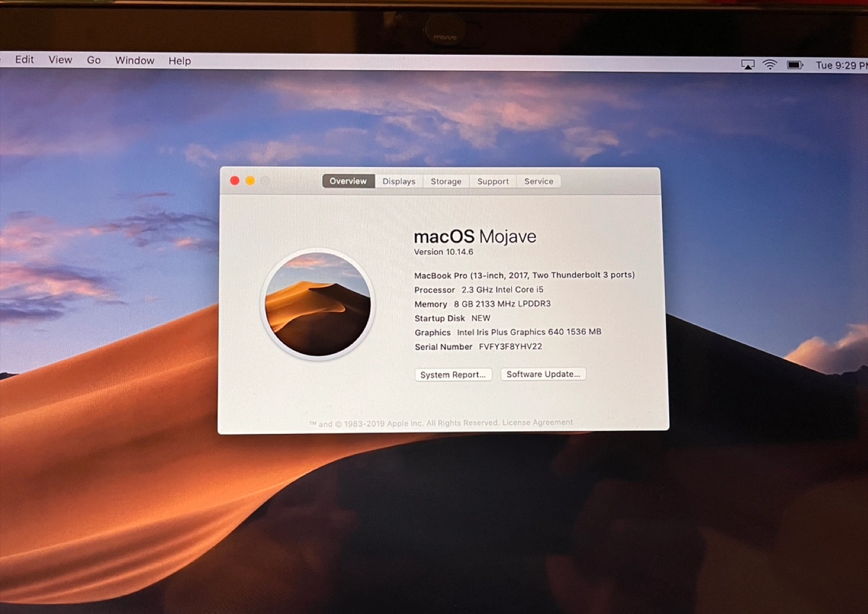
Task: Open the View menu
Action: click(60, 60)
